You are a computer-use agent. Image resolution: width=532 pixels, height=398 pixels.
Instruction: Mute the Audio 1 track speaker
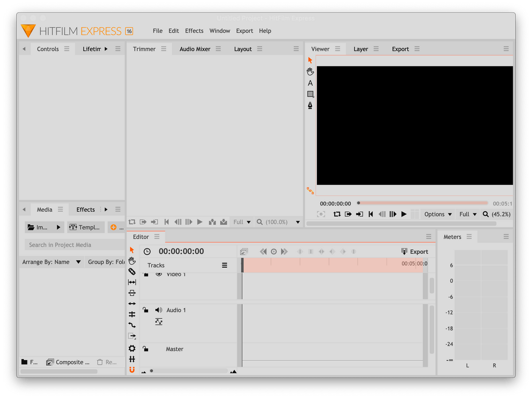tap(158, 310)
